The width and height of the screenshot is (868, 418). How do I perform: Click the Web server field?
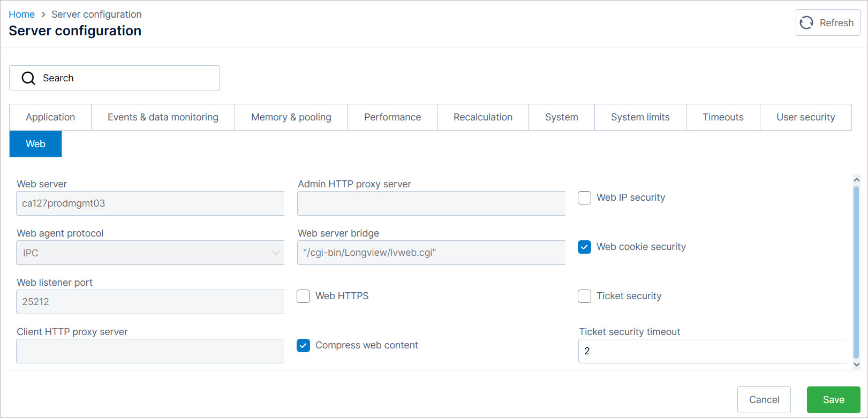click(x=150, y=203)
